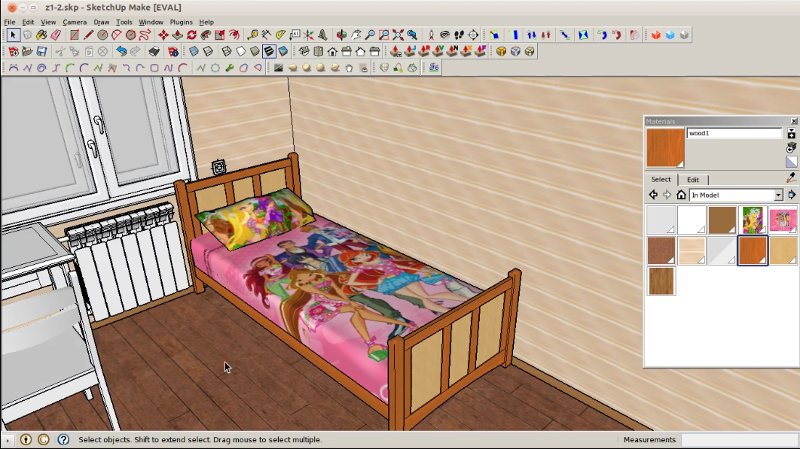Choose the pink Eraser tool
The width and height of the screenshot is (800, 449).
56,35
